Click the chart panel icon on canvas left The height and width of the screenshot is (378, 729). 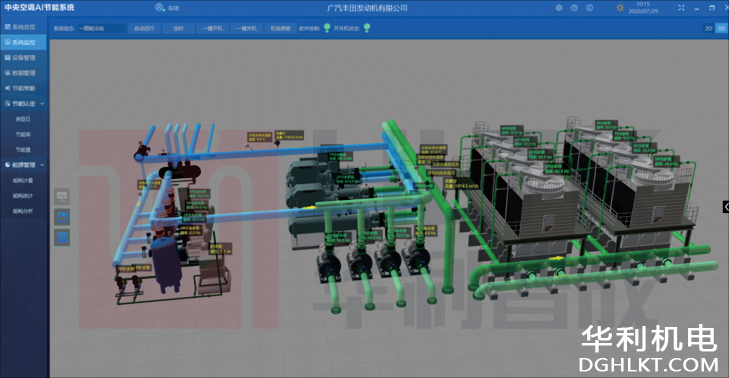point(62,196)
